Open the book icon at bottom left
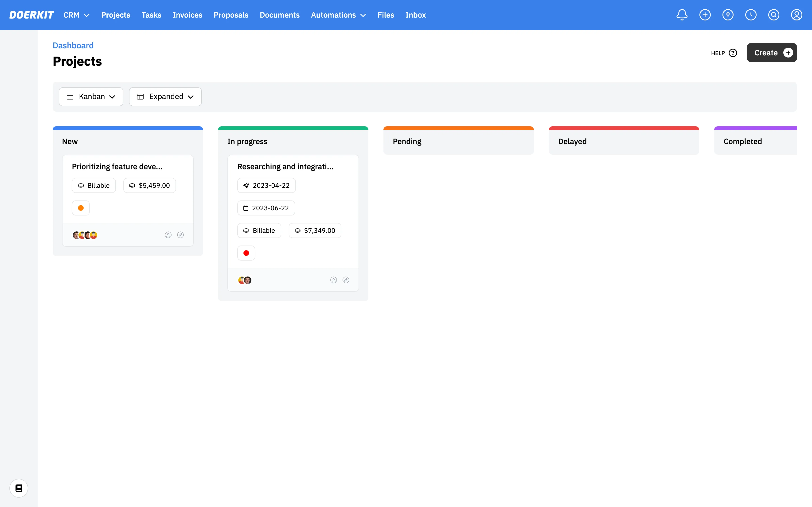Image resolution: width=812 pixels, height=507 pixels. pyautogui.click(x=19, y=488)
